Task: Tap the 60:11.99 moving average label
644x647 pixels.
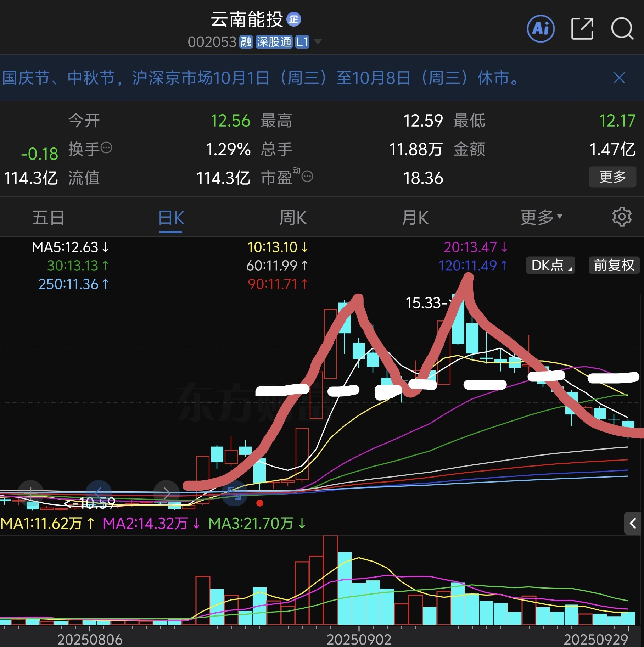Action: click(x=277, y=266)
